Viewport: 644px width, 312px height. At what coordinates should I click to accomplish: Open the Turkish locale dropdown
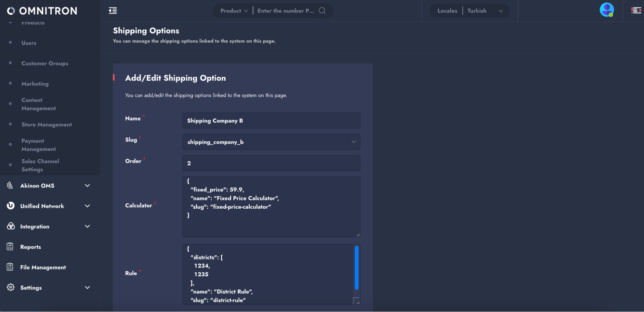[x=485, y=11]
